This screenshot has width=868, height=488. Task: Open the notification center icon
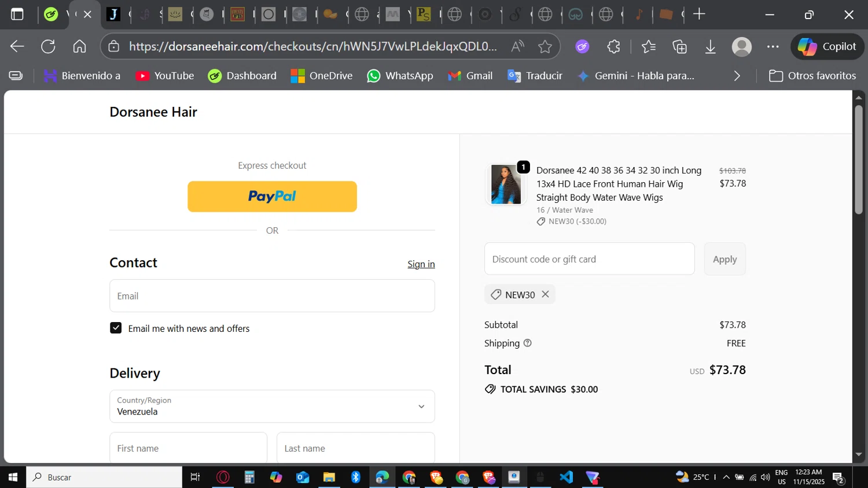pyautogui.click(x=838, y=478)
